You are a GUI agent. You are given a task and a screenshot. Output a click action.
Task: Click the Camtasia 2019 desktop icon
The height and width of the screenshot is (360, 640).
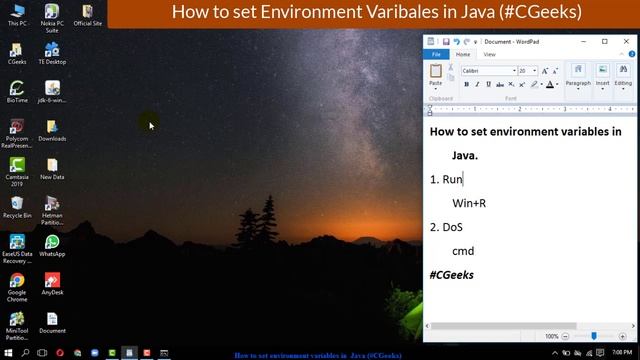click(x=17, y=172)
